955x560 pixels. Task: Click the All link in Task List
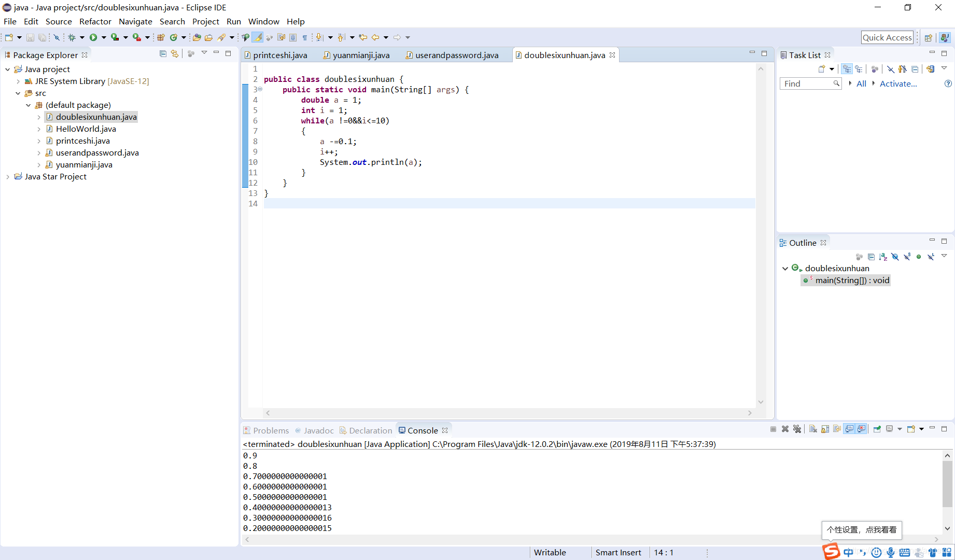tap(861, 83)
